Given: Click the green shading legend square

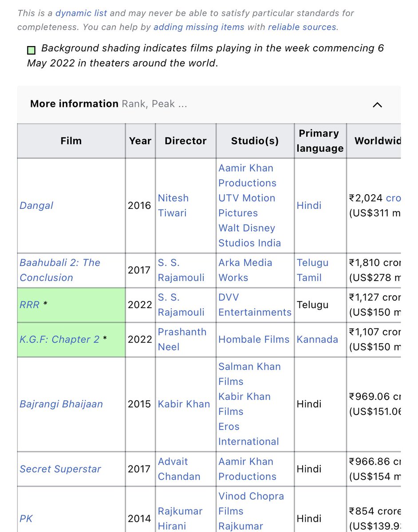Looking at the screenshot, I should point(32,49).
